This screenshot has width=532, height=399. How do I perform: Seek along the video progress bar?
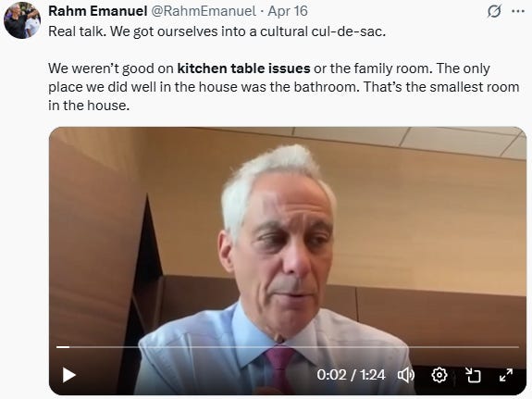[288, 347]
